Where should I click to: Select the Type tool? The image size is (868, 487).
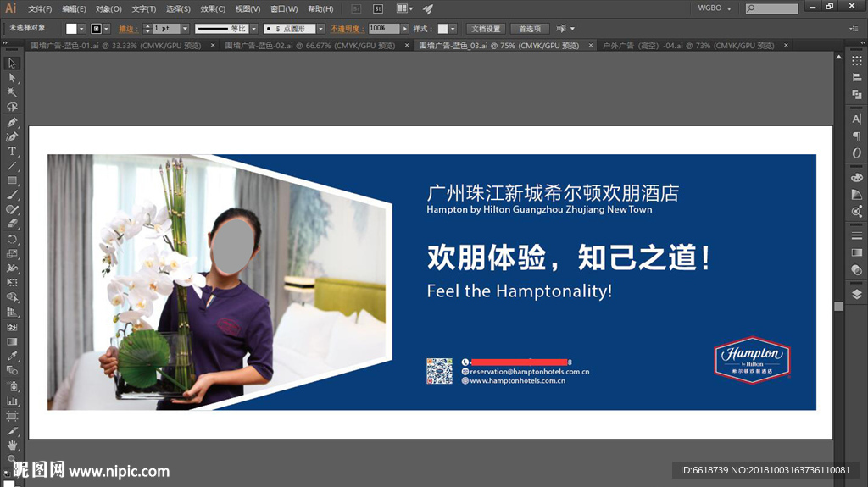12,151
